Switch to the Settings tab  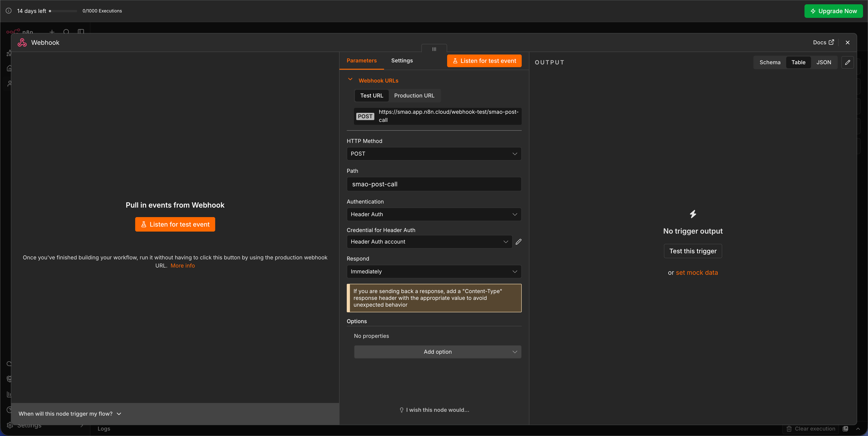[x=402, y=60]
